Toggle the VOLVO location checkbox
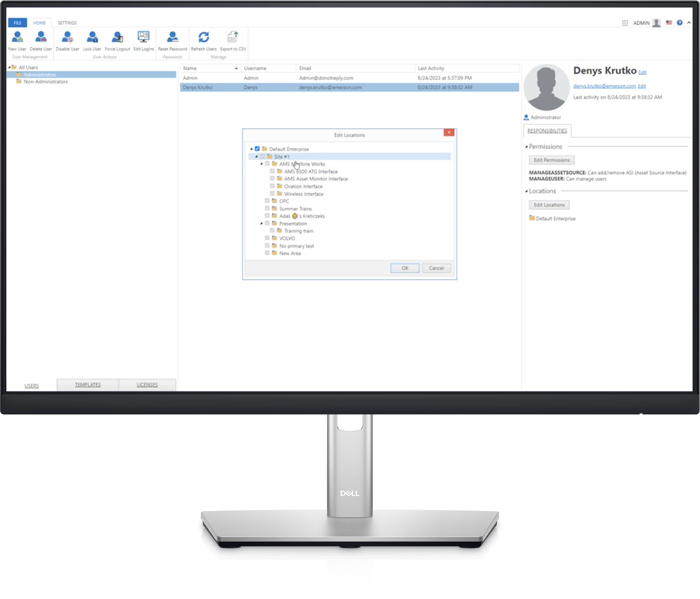This screenshot has width=700, height=599. [267, 238]
